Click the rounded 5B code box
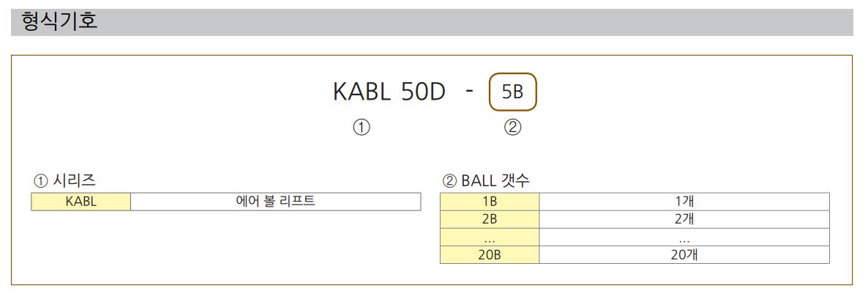The image size is (868, 302). click(x=512, y=92)
